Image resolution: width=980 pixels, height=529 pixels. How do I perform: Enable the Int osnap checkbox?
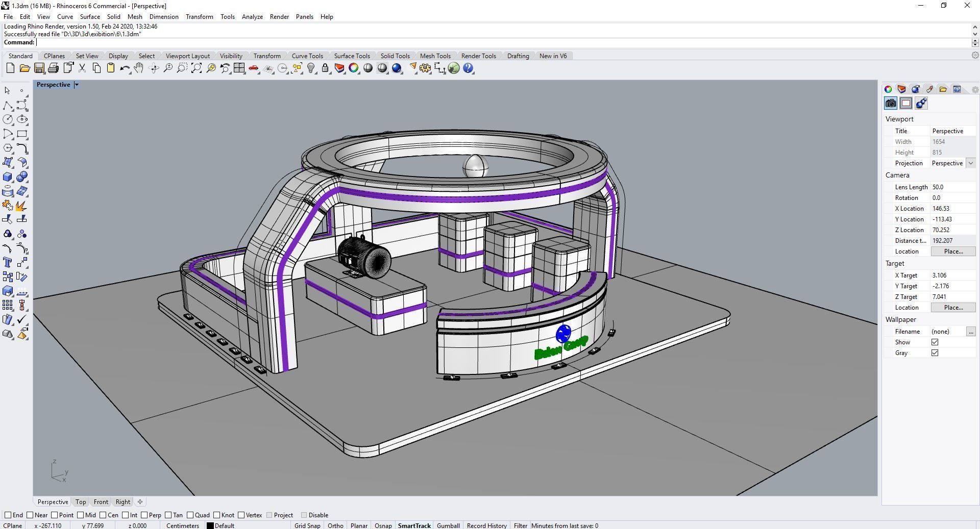click(125, 515)
